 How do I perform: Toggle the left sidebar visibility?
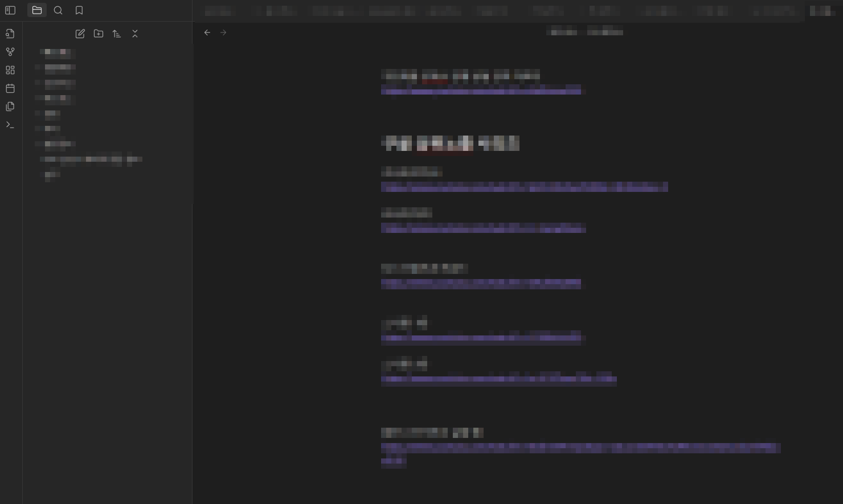point(10,10)
